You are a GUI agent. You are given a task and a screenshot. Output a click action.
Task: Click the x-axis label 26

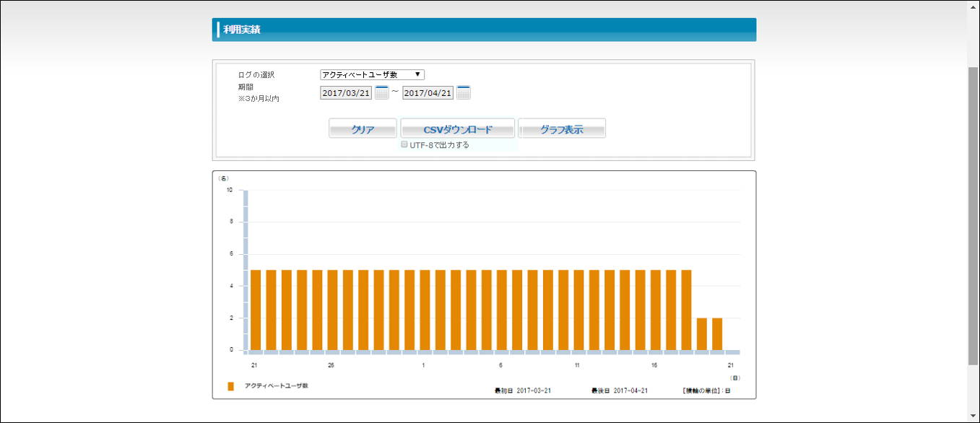pos(331,365)
